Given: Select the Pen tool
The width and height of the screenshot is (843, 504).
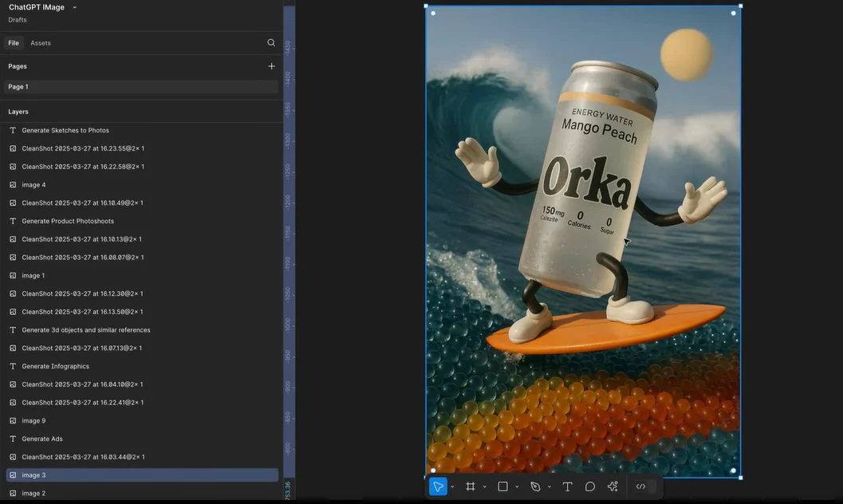Looking at the screenshot, I should (535, 486).
